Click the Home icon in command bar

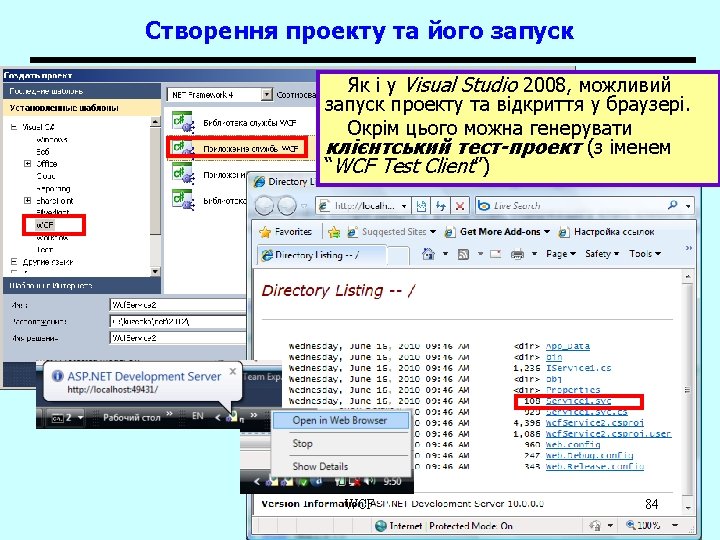(428, 253)
